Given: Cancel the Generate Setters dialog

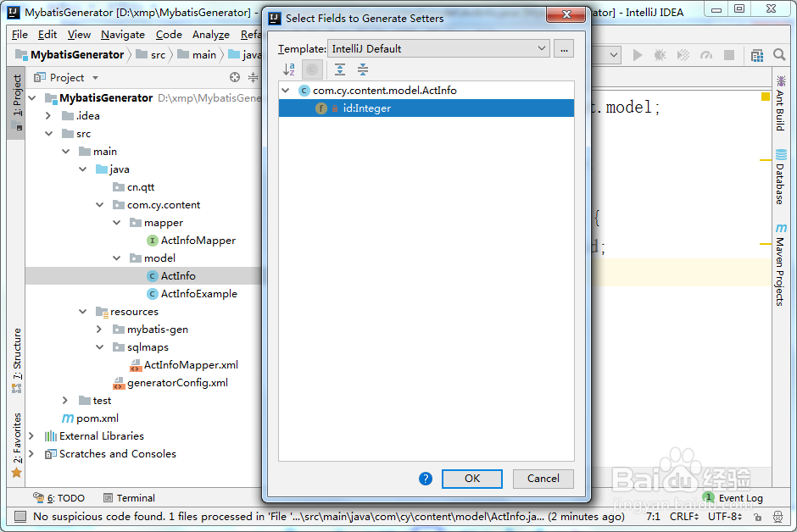Looking at the screenshot, I should tap(543, 478).
